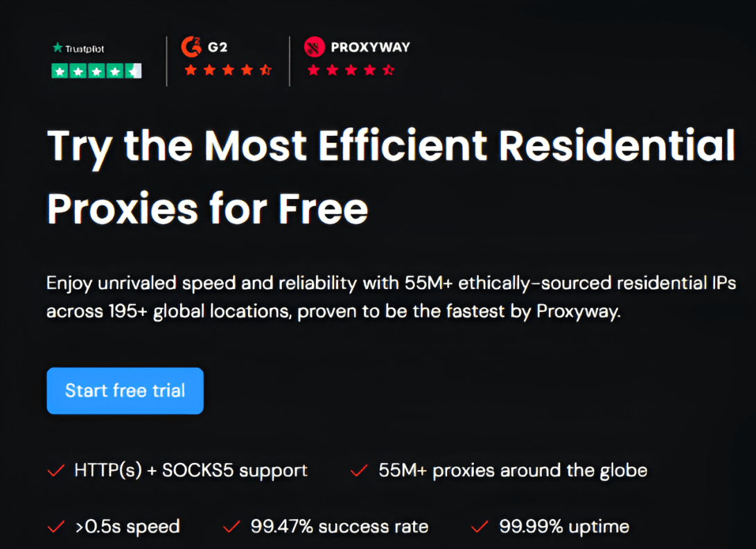The width and height of the screenshot is (756, 549).
Task: Click the Trustpilot star logo icon
Action: click(58, 49)
